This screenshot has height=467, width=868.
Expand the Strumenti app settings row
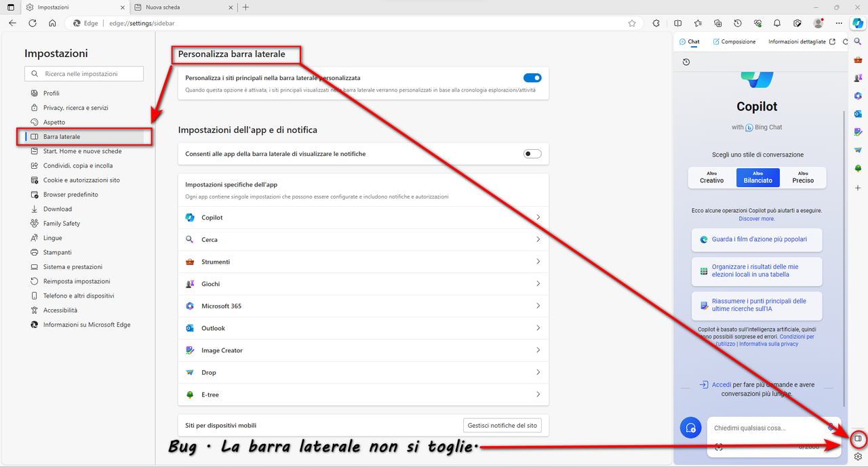coord(363,262)
